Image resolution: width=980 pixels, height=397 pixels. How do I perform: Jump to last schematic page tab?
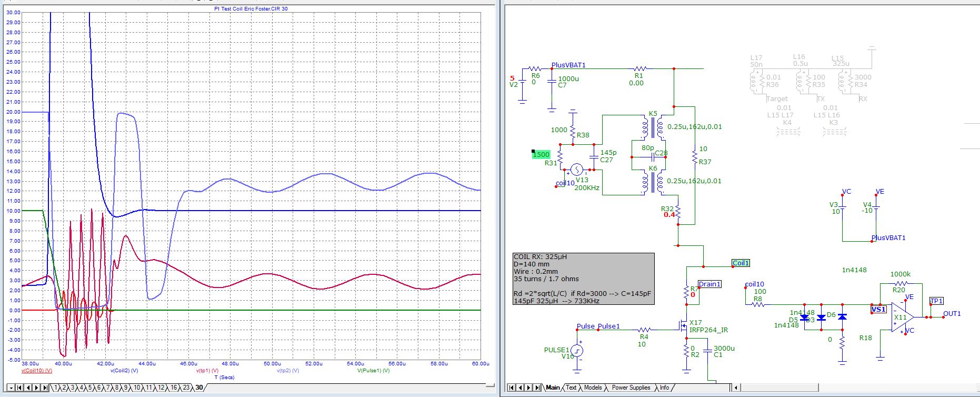537,388
